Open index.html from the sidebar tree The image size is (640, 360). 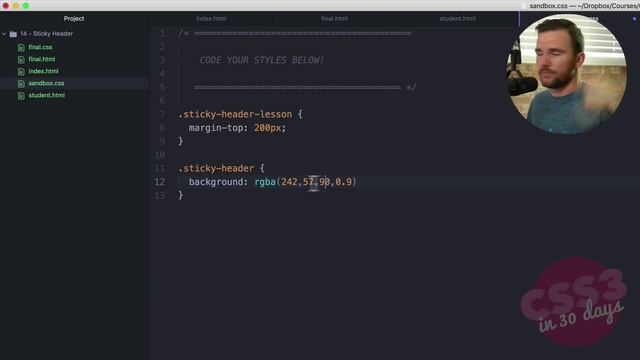point(43,71)
